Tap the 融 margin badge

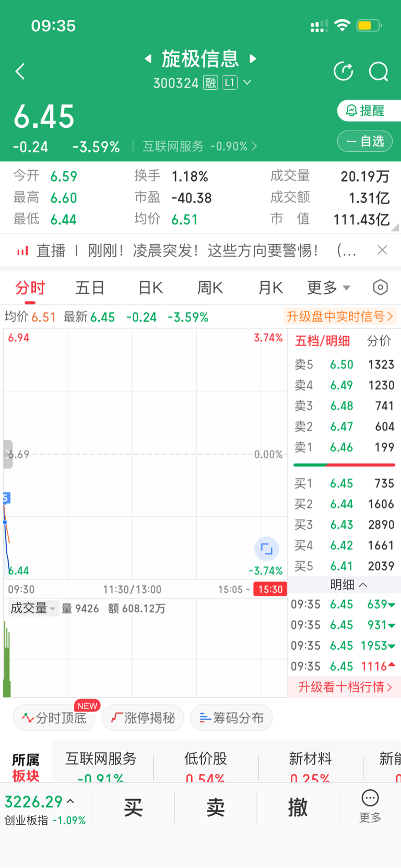[210, 83]
